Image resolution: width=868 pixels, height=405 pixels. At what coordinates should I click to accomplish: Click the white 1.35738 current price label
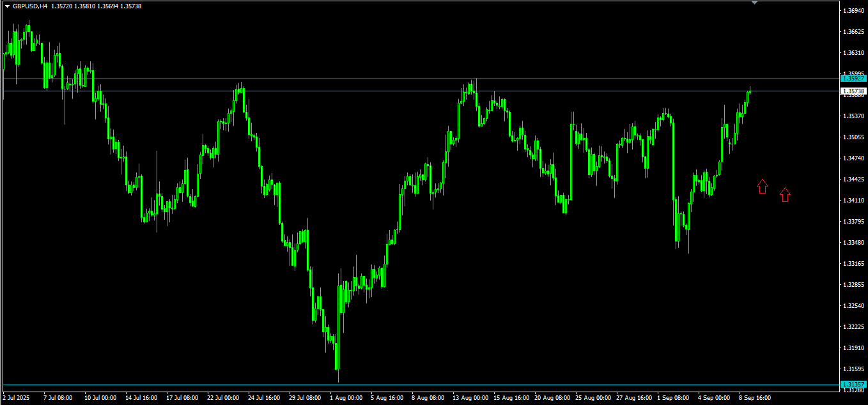pos(853,91)
